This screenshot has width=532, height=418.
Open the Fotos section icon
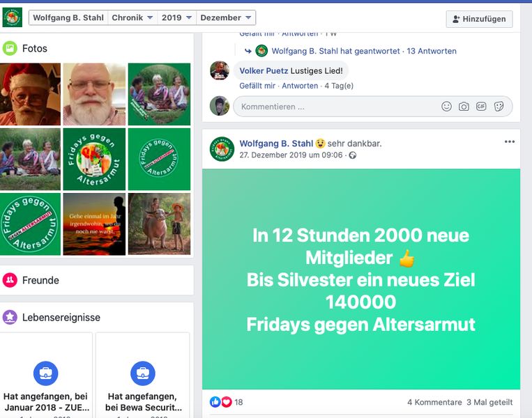pyautogui.click(x=10, y=48)
